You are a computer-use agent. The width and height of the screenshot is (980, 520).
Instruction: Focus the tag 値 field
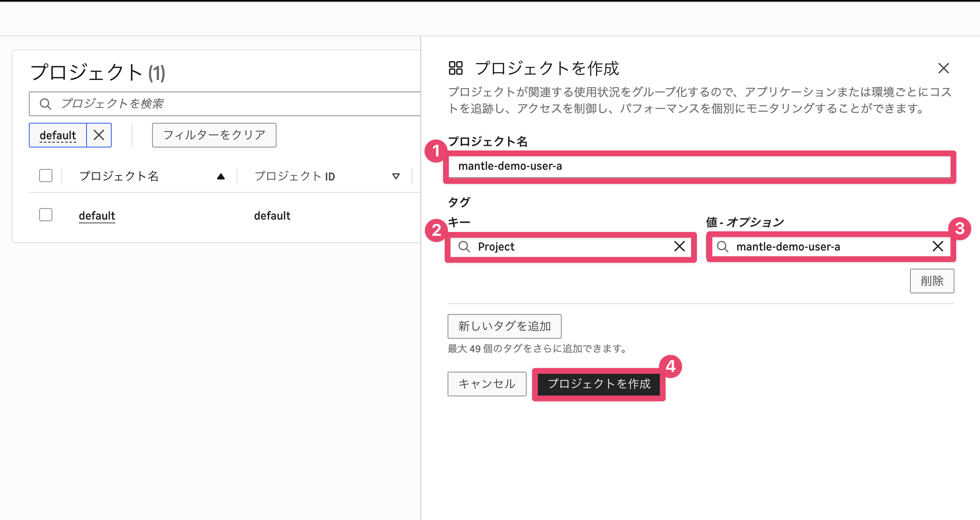(x=831, y=246)
